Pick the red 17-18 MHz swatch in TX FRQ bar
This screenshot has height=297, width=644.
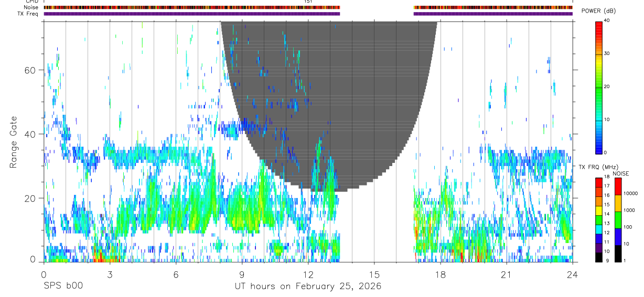(599, 183)
